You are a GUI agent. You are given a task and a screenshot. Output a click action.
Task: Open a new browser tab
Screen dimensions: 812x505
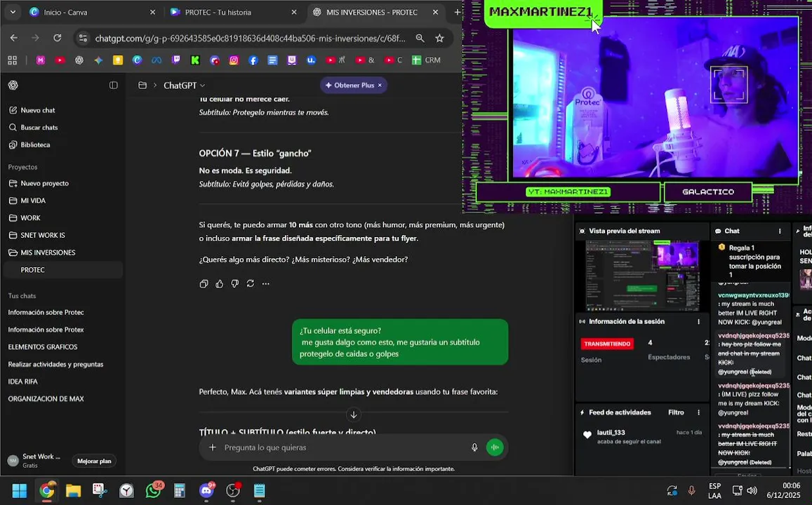456,12
